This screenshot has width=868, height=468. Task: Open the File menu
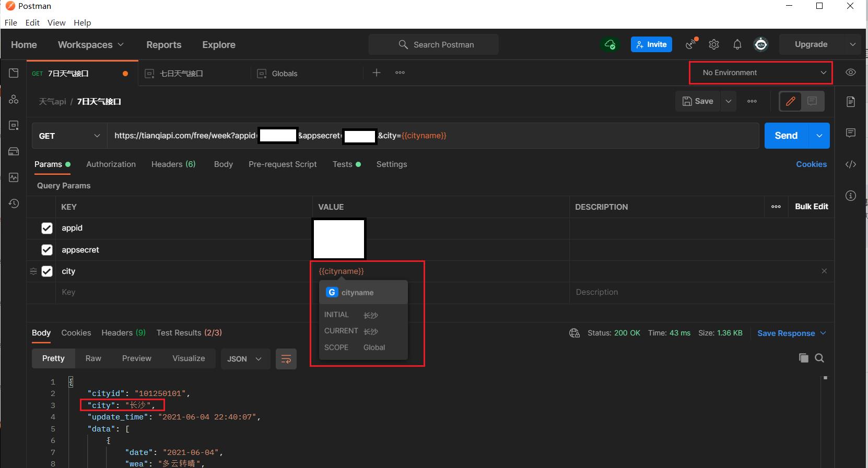[11, 22]
